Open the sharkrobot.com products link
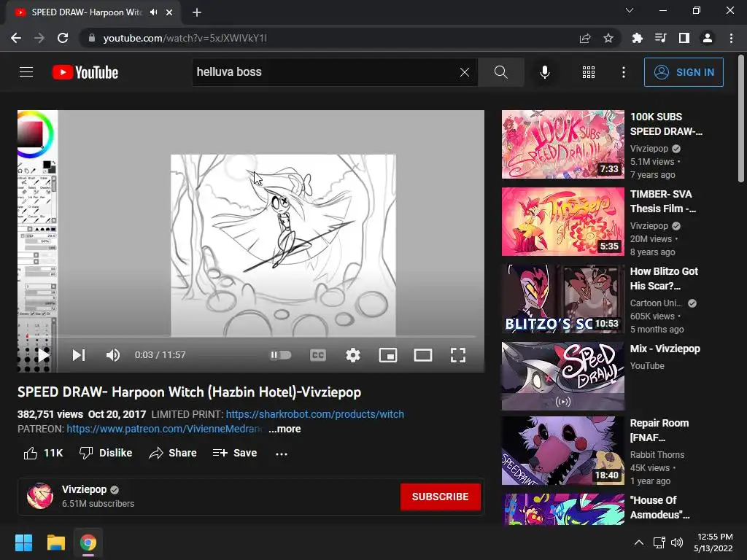 pyautogui.click(x=315, y=414)
